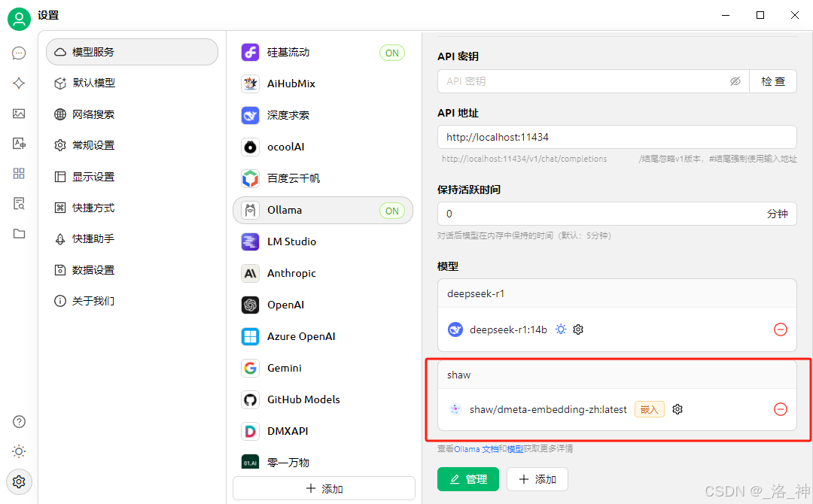Open the chat assistant sidebar icon

[19, 53]
